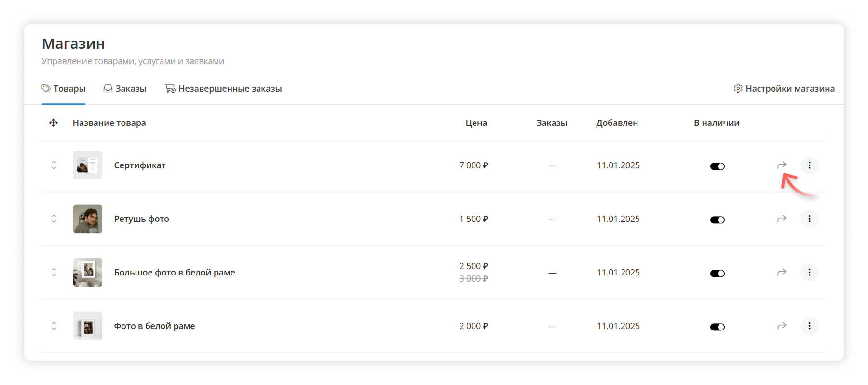
Task: Click reorder arrows beside Фото в белой раме
Action: click(x=54, y=326)
